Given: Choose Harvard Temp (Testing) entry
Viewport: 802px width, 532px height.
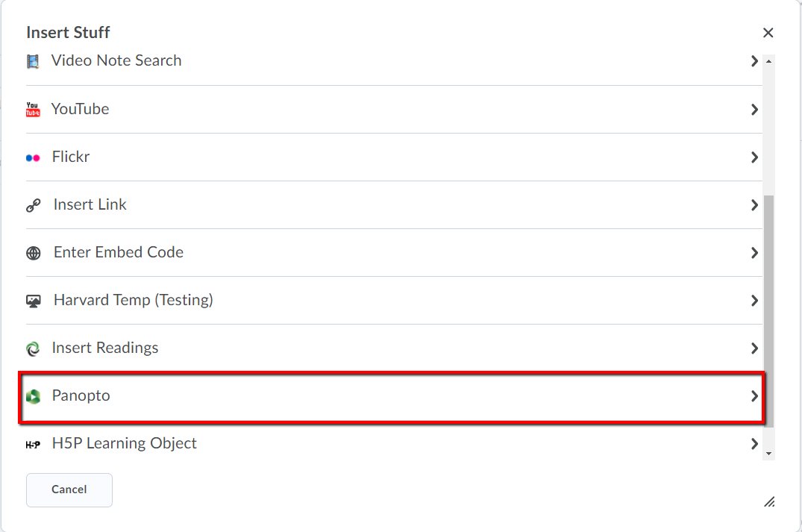Looking at the screenshot, I should [394, 300].
